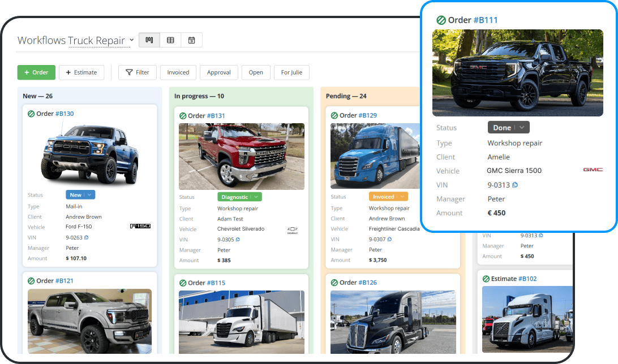Screen dimensions: 618x364
Task: Click the Chevrolet logo on order B131
Action: pyautogui.click(x=293, y=230)
